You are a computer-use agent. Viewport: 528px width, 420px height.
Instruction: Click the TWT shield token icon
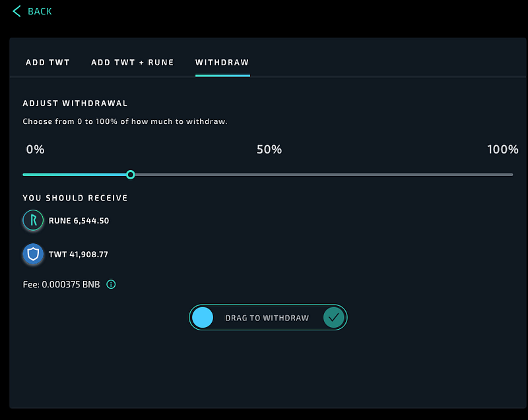(x=33, y=254)
